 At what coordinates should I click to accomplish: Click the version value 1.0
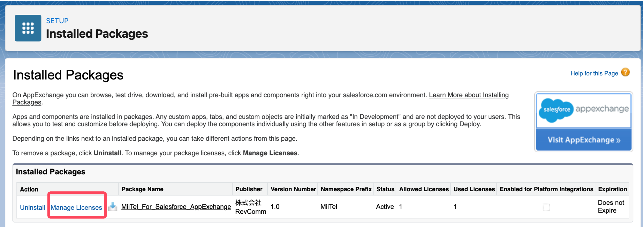[x=275, y=207]
